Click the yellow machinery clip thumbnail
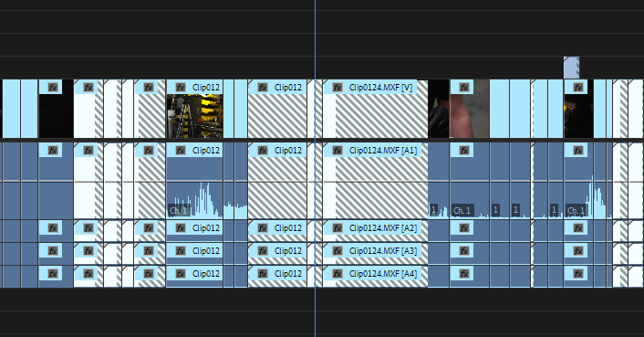Viewport: 644px width, 337px height. (194, 116)
